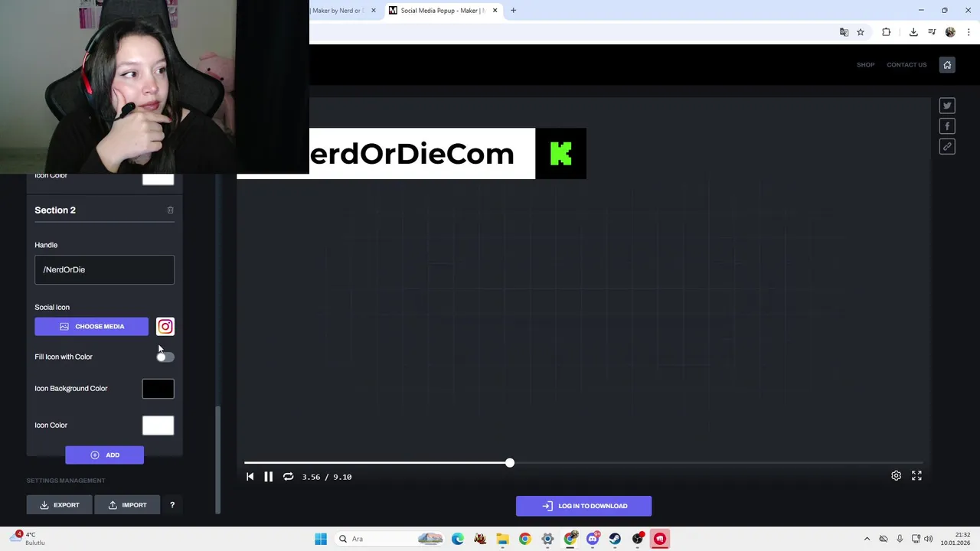Edit the Handle field with /NerdOrDie
This screenshot has width=980, height=551.
coord(104,269)
